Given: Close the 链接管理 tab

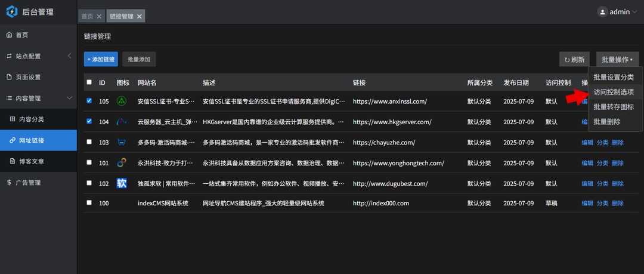Looking at the screenshot, I should tap(140, 17).
